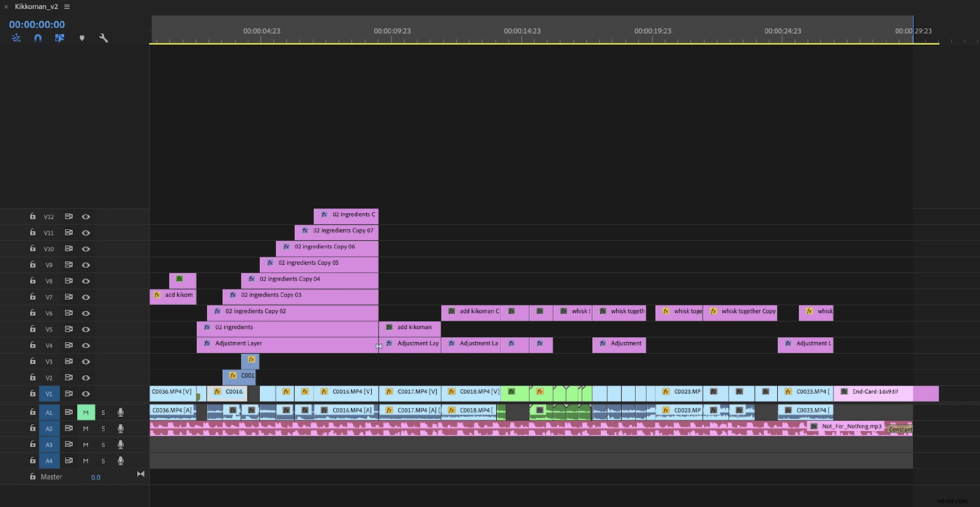Toggle Snap in Timeline magnet icon
The width and height of the screenshot is (980, 507).
pyautogui.click(x=38, y=38)
